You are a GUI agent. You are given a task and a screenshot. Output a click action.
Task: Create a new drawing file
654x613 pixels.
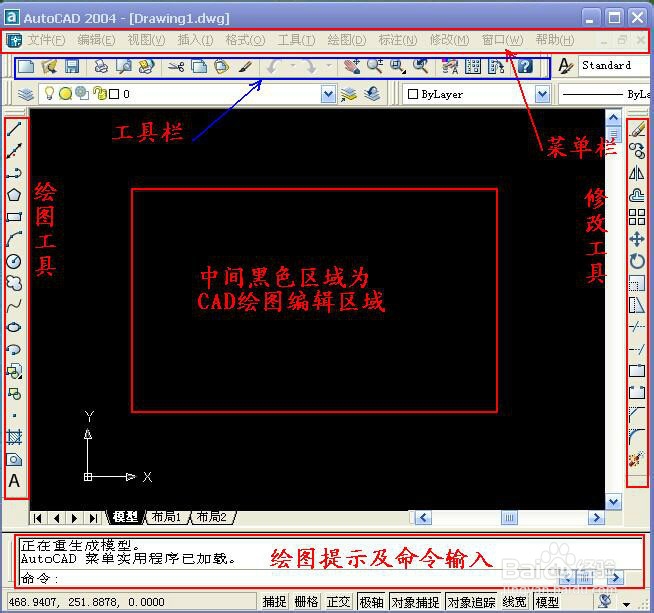(26, 66)
